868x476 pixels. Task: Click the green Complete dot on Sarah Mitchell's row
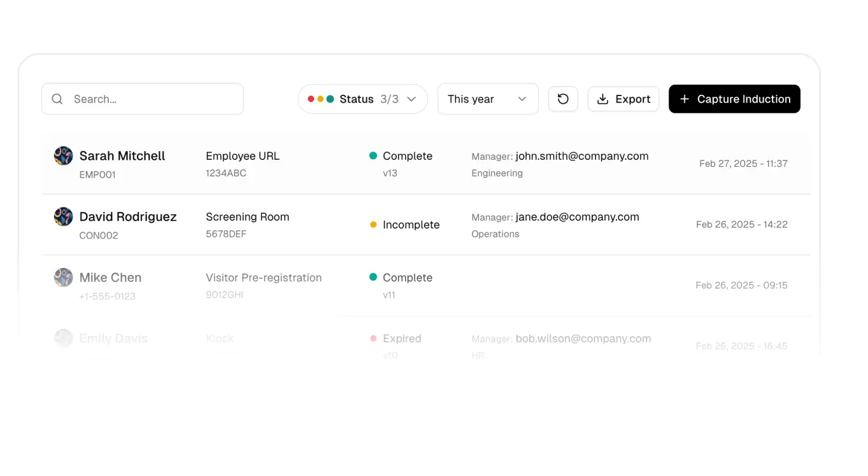374,156
